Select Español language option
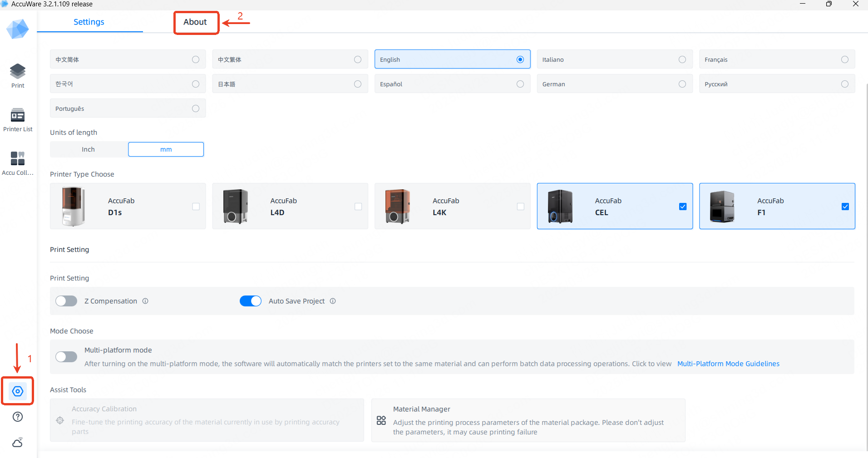Screen dimensions: 868x458 pyautogui.click(x=453, y=84)
